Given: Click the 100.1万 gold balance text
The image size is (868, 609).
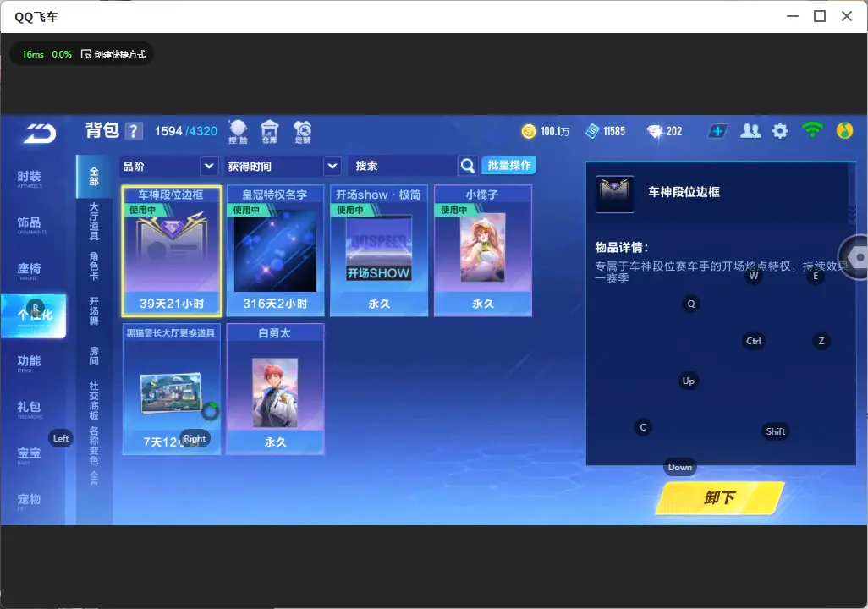Looking at the screenshot, I should [x=555, y=131].
